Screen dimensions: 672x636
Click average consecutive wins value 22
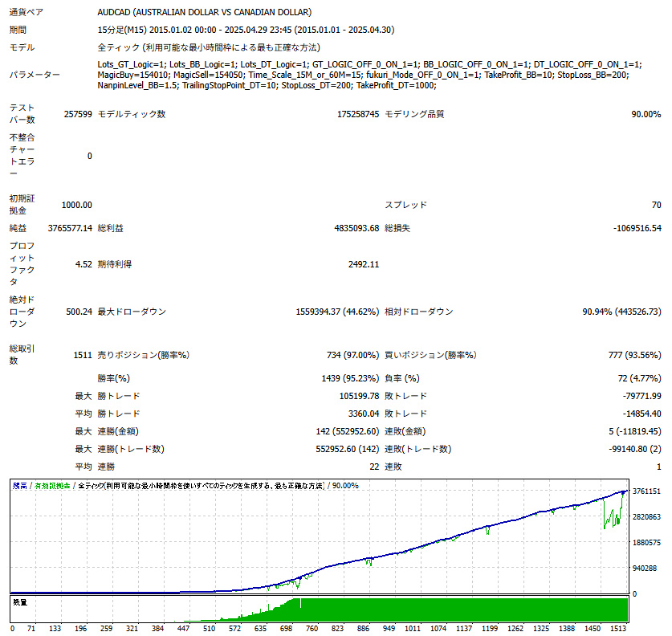point(374,467)
